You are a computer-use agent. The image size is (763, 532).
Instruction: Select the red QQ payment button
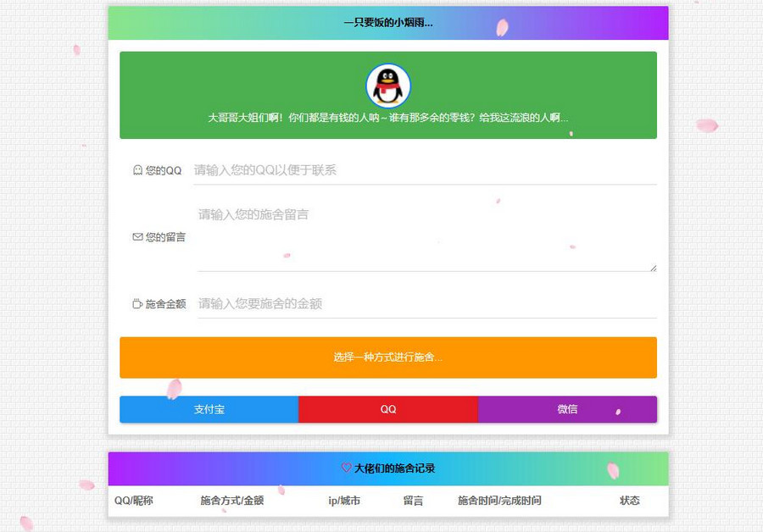387,409
